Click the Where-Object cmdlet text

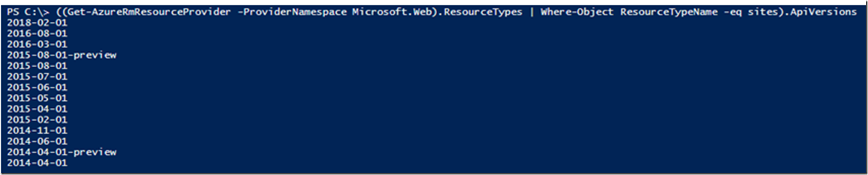[577, 12]
